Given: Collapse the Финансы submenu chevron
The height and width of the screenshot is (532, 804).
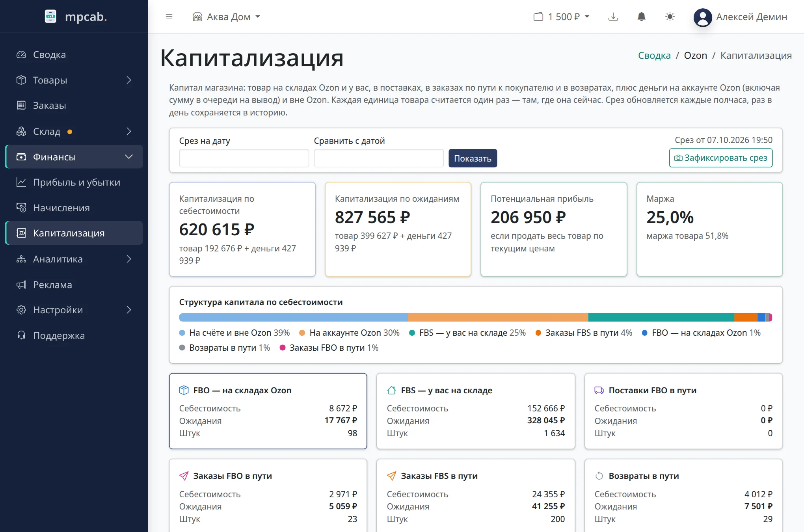Looking at the screenshot, I should pyautogui.click(x=128, y=157).
